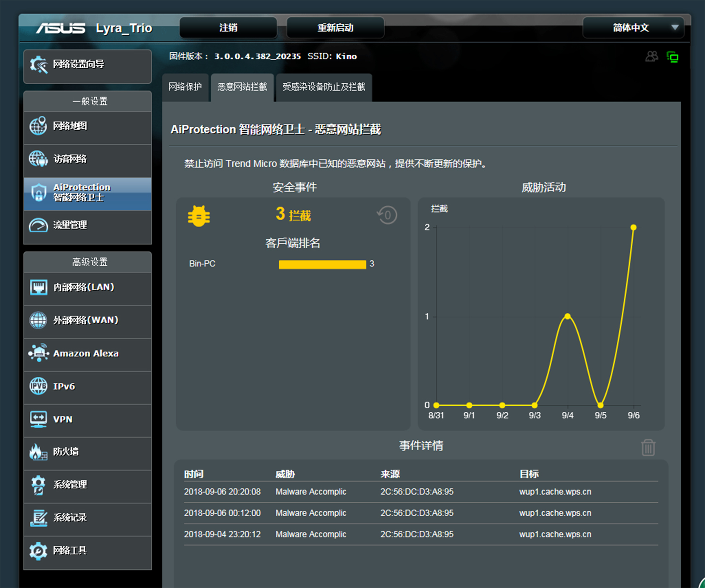Click the 9/6 data point on threat chart

[633, 227]
